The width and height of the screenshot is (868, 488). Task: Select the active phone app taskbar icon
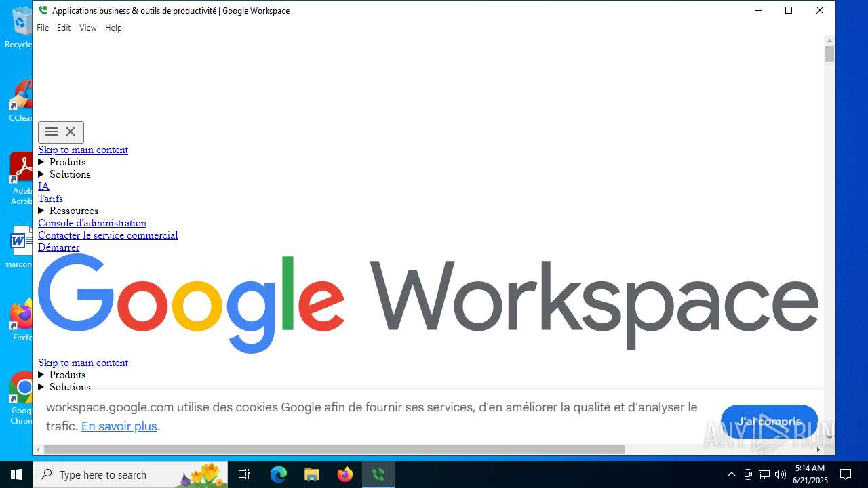pos(378,474)
